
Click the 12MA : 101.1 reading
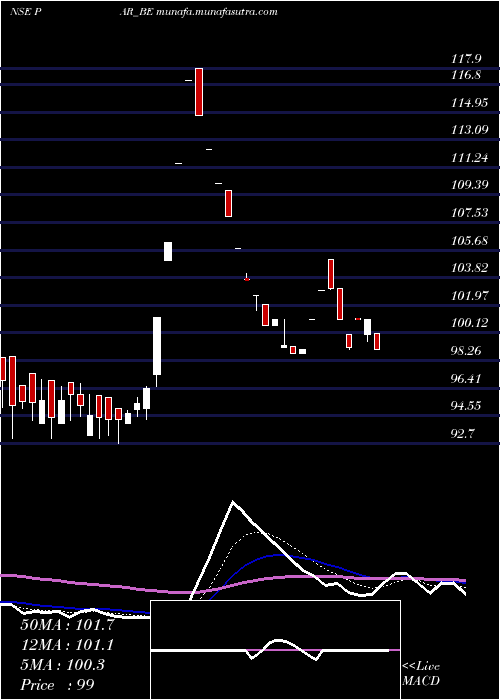67,645
